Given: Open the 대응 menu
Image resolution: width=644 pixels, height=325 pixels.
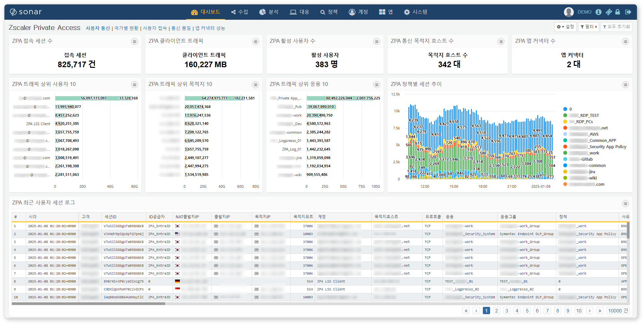Looking at the screenshot, I should (300, 12).
